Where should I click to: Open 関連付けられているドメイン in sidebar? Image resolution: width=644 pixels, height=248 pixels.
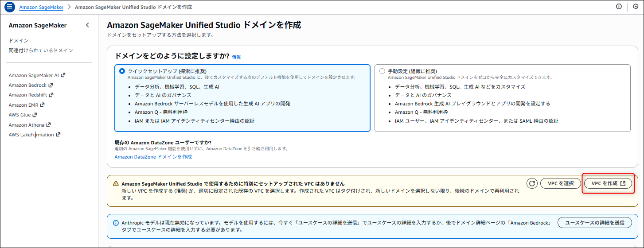point(41,50)
